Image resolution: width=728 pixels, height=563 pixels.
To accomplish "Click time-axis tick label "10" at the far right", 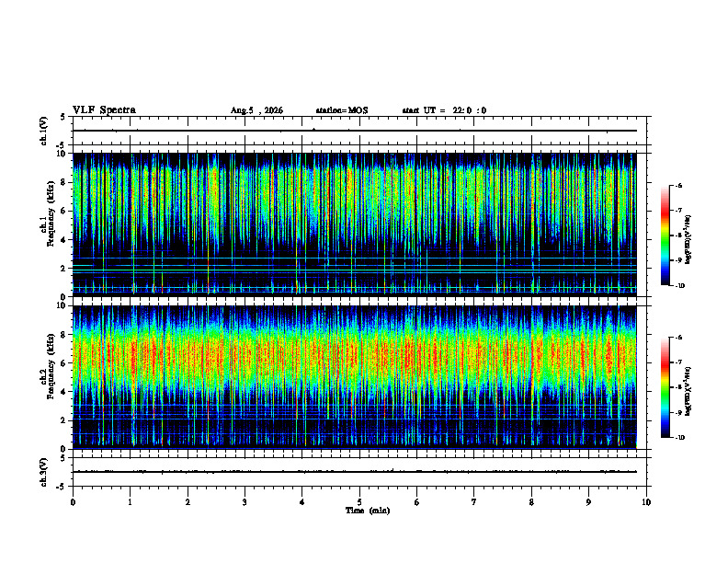I will (646, 502).
